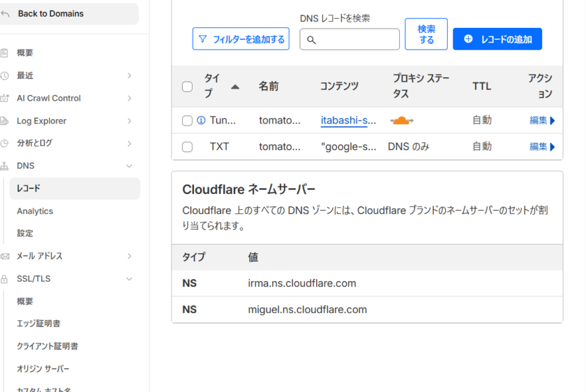Image resolution: width=586 pixels, height=392 pixels.
Task: Click the Log Explorer document icon
Action: point(4,121)
